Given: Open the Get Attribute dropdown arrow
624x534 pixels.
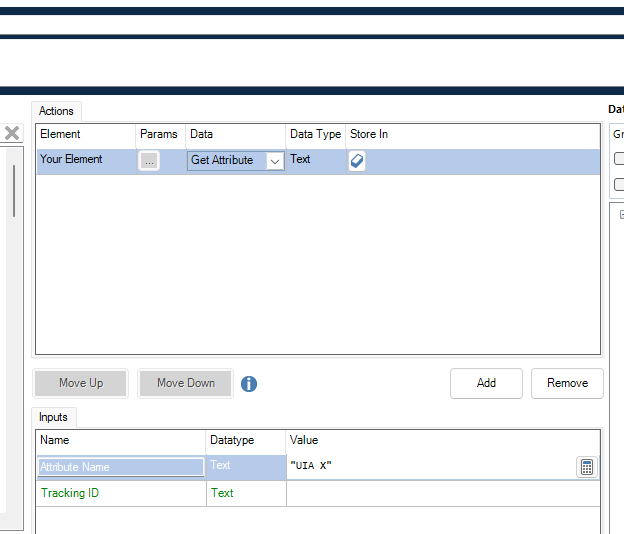Looking at the screenshot, I should pyautogui.click(x=275, y=161).
